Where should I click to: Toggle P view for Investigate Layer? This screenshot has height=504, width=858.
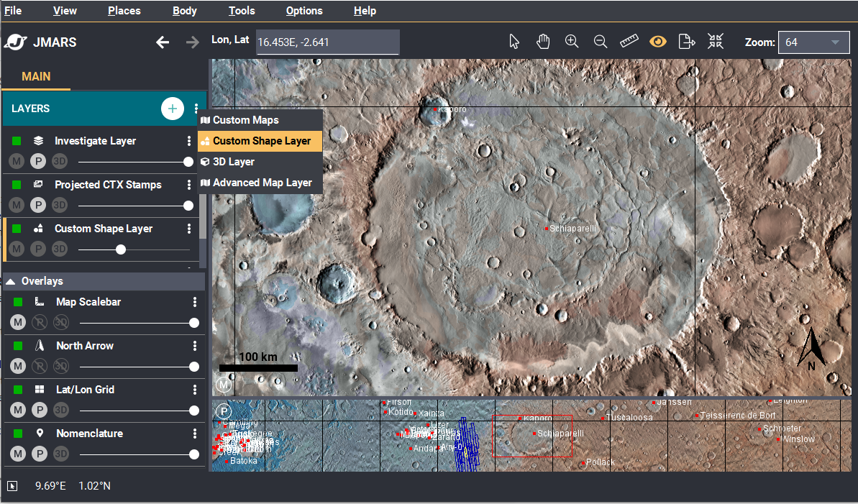click(x=37, y=162)
